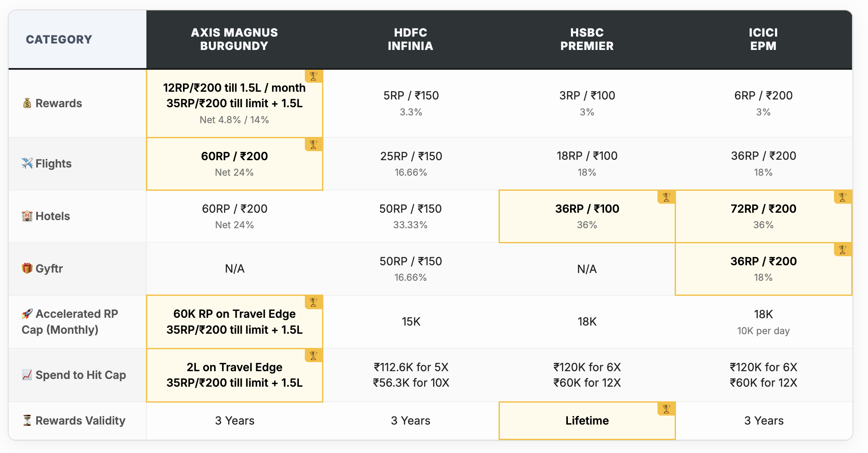Select the HDFC INFINIA column header

[410, 39]
